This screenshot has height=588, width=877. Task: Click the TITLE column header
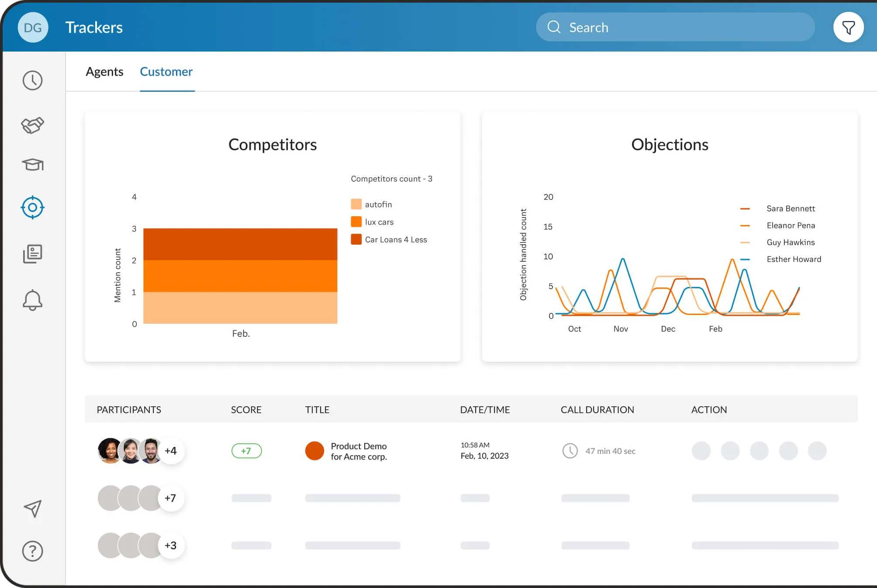pyautogui.click(x=317, y=410)
